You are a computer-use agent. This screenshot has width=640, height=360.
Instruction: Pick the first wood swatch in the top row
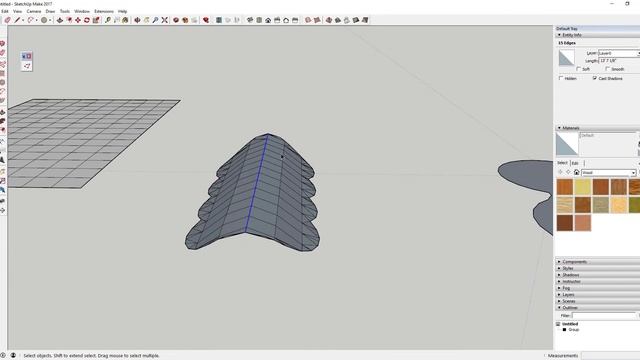point(565,187)
